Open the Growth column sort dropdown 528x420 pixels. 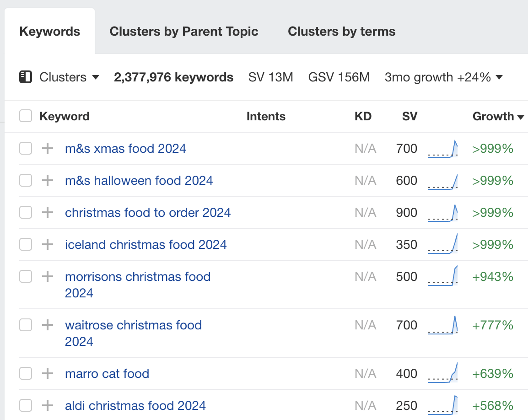coord(499,116)
